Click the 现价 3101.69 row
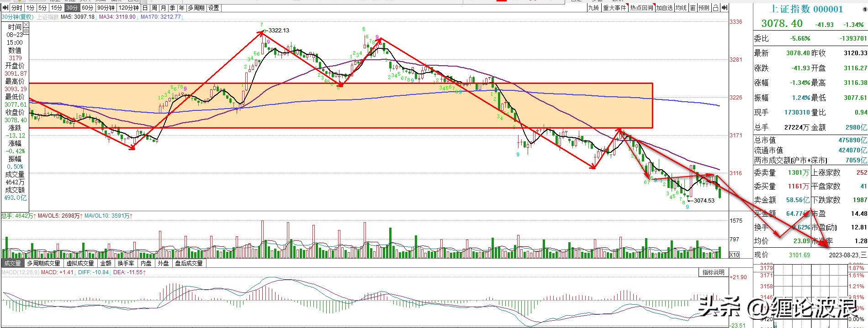Screen dimensions: 868x328 pos(782,255)
